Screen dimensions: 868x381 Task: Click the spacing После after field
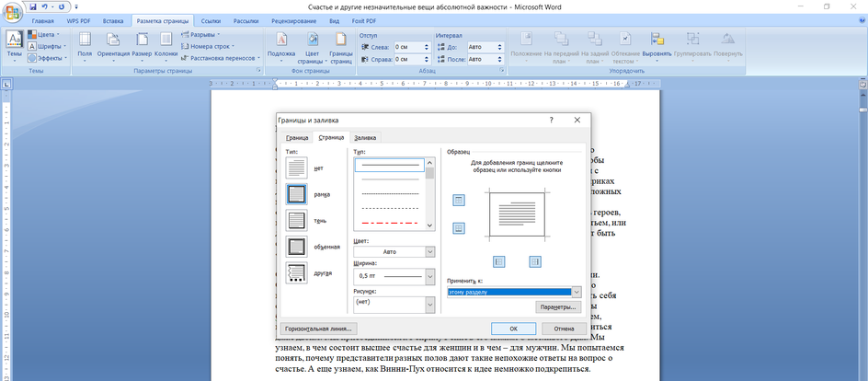tap(485, 59)
